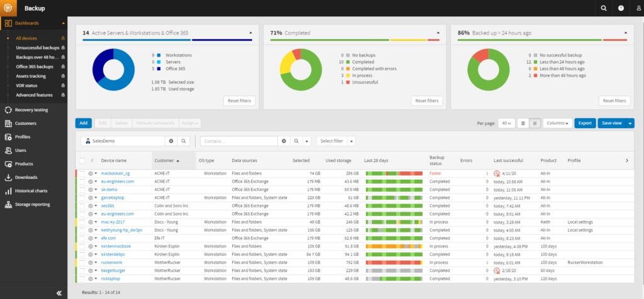This screenshot has height=299, width=644.
Task: Open the Per page 40 dropdown
Action: pos(506,123)
